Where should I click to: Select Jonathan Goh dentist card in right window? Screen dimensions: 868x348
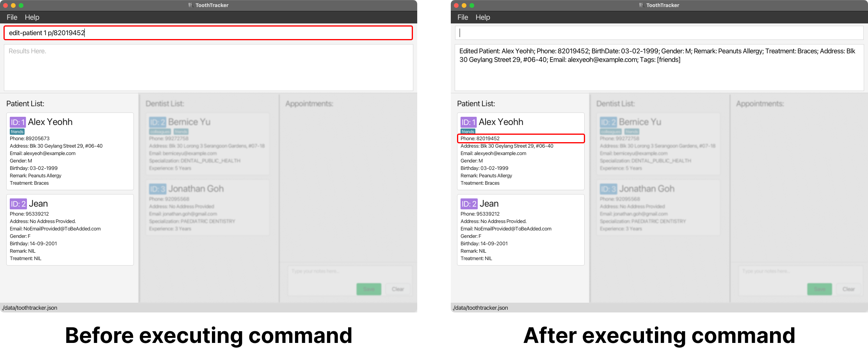658,207
